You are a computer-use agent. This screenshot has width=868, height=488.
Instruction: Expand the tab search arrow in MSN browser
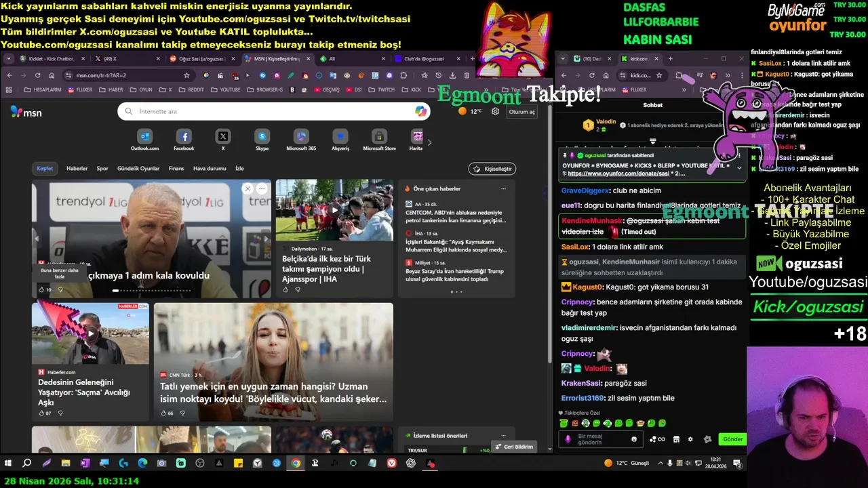pos(8,59)
